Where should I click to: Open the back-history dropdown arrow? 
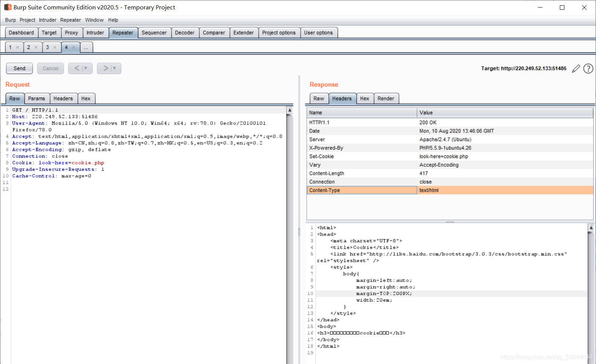pos(86,68)
